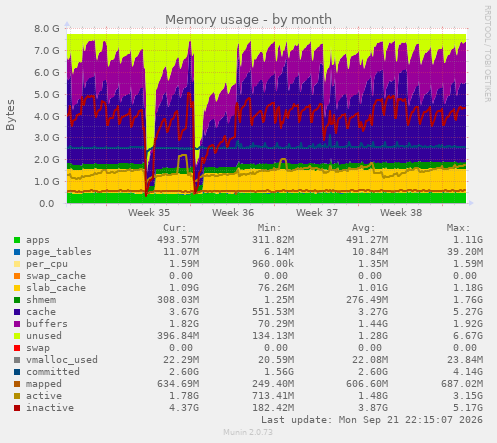Click page_tables max value '39.20M'
The height and width of the screenshot is (443, 497).
click(465, 252)
